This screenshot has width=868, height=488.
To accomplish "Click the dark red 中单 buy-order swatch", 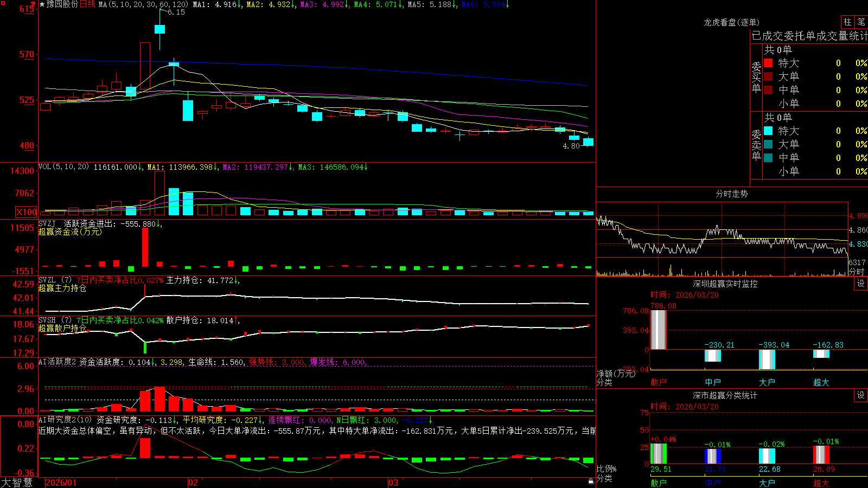I will click(x=768, y=90).
